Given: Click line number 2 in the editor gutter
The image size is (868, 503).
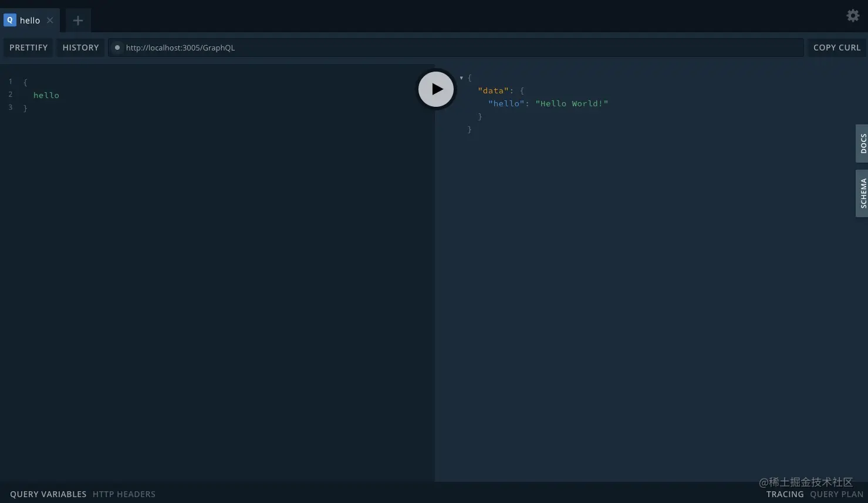Looking at the screenshot, I should (x=11, y=94).
